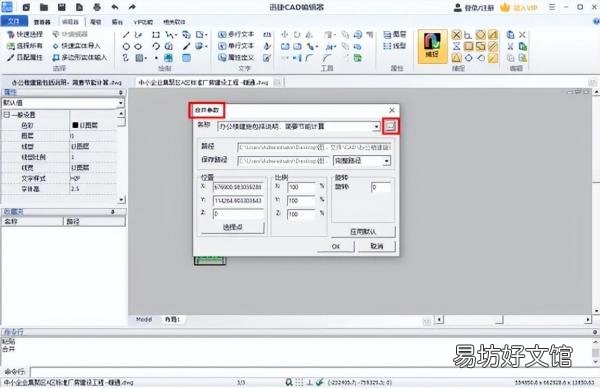Expand the 名称 file name dropdown

[376, 127]
